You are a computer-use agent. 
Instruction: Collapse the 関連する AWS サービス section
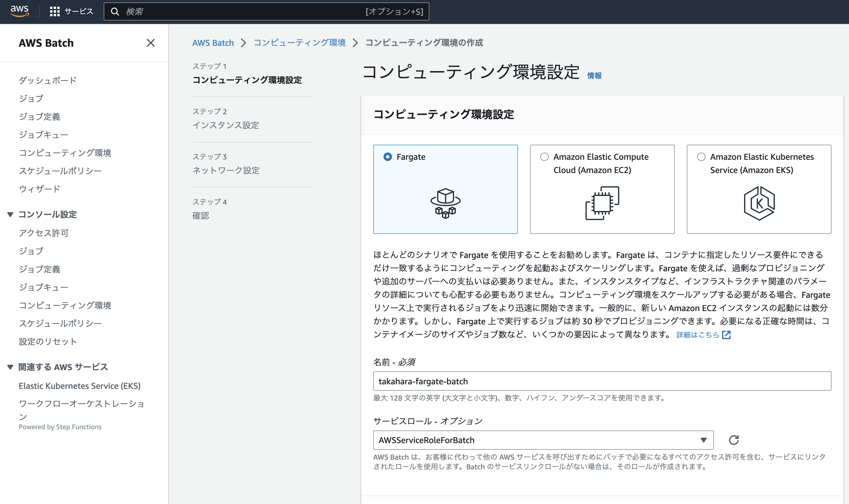[10, 367]
